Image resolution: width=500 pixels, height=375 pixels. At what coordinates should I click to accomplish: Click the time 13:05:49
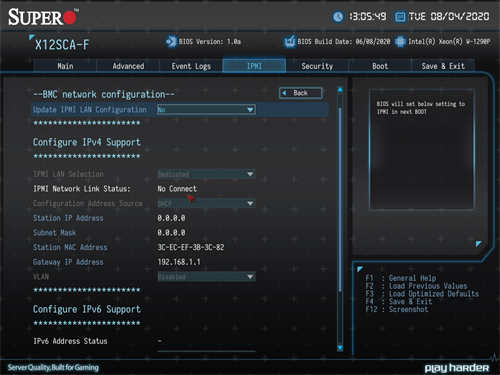coord(368,17)
